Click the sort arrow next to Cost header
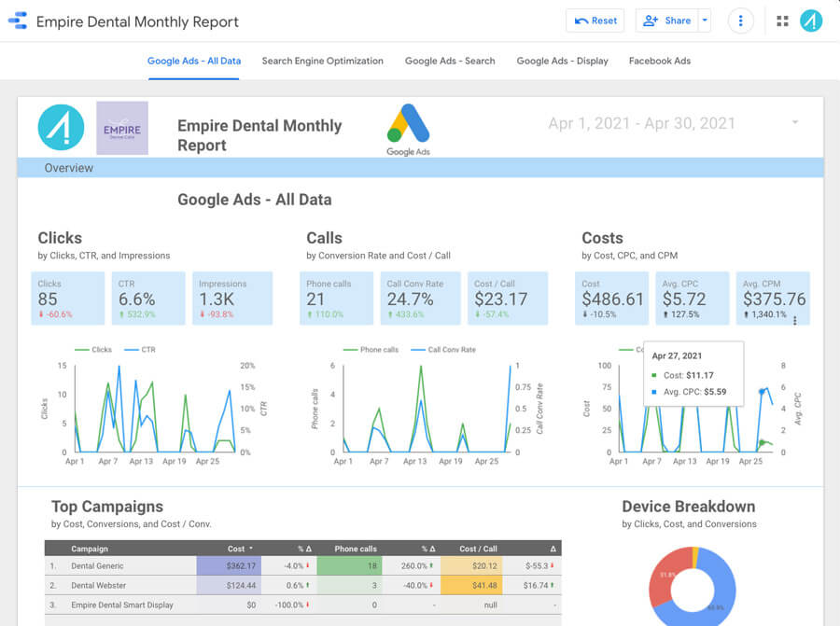 [251, 549]
